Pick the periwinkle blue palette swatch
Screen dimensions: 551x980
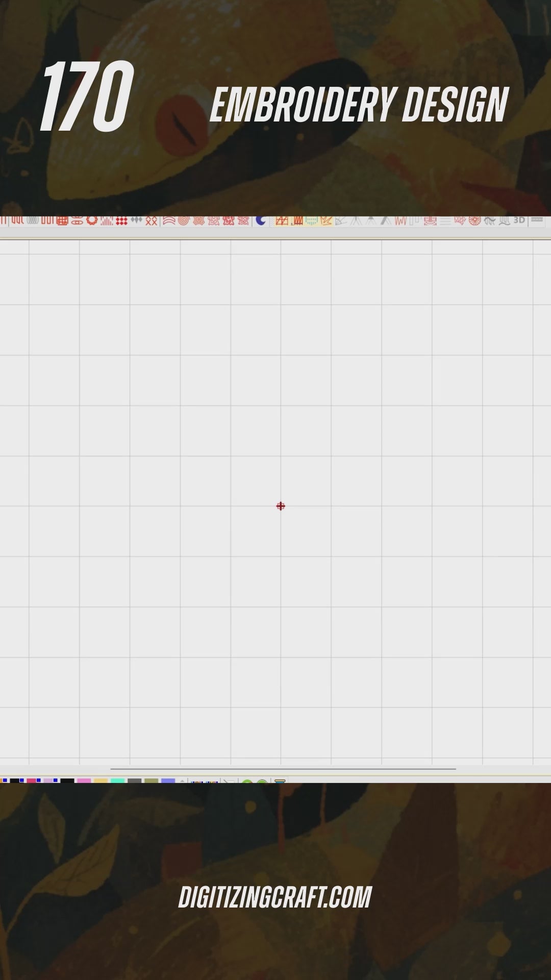click(168, 780)
